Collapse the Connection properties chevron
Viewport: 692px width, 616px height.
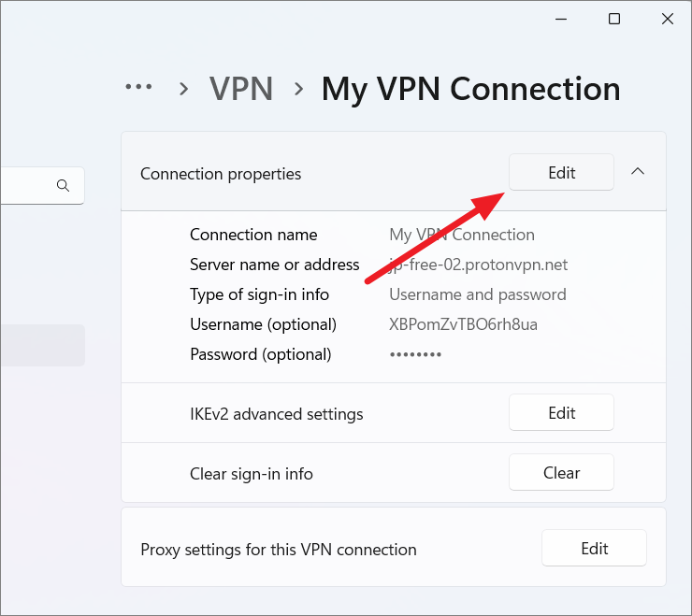[638, 172]
